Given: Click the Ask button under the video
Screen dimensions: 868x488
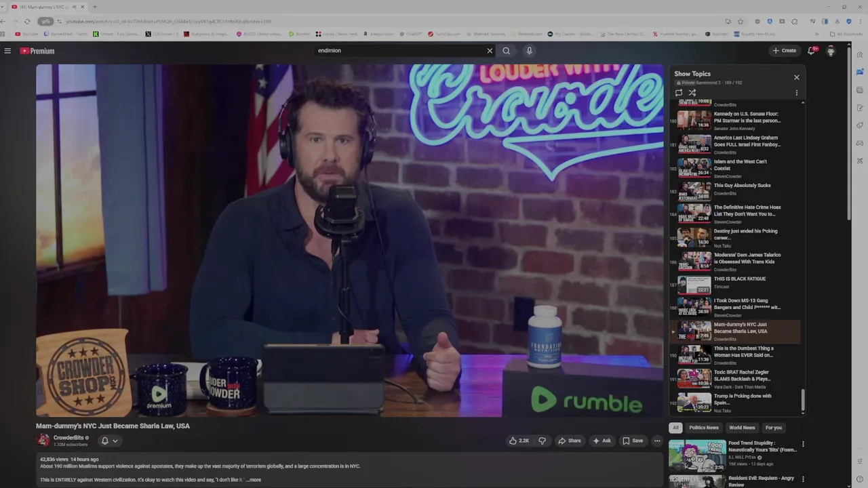Looking at the screenshot, I should point(601,441).
